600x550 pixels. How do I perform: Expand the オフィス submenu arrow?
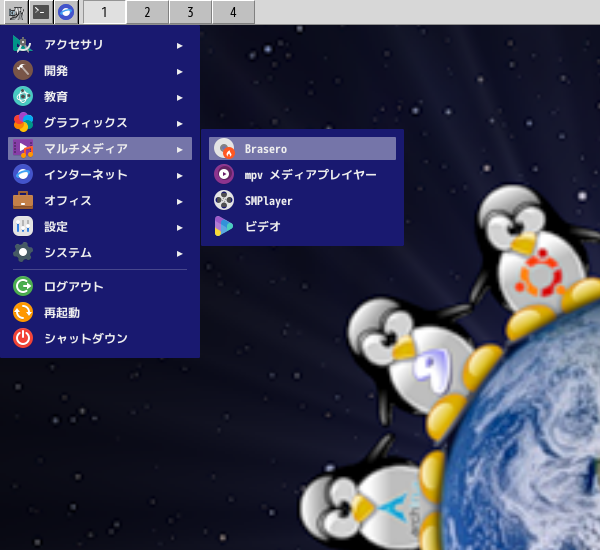point(179,202)
